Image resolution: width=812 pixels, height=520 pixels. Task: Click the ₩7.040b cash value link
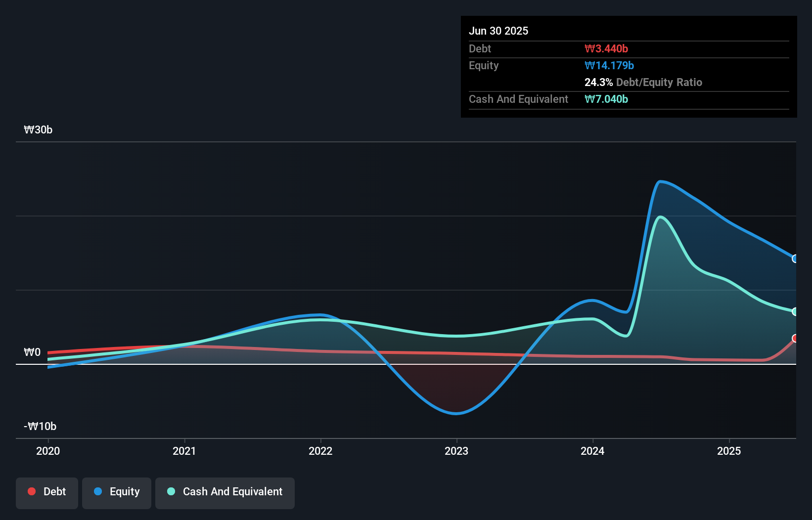(x=607, y=99)
